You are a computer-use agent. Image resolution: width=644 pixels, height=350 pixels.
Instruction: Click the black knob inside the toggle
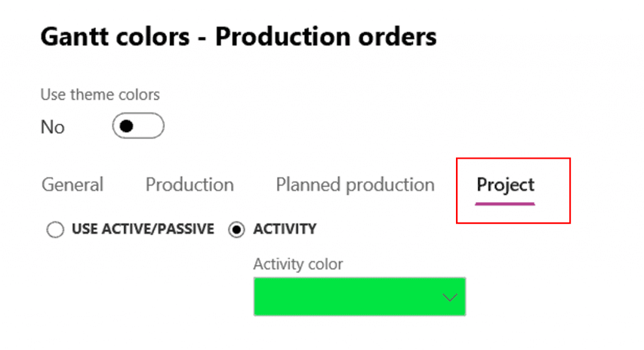pos(127,127)
